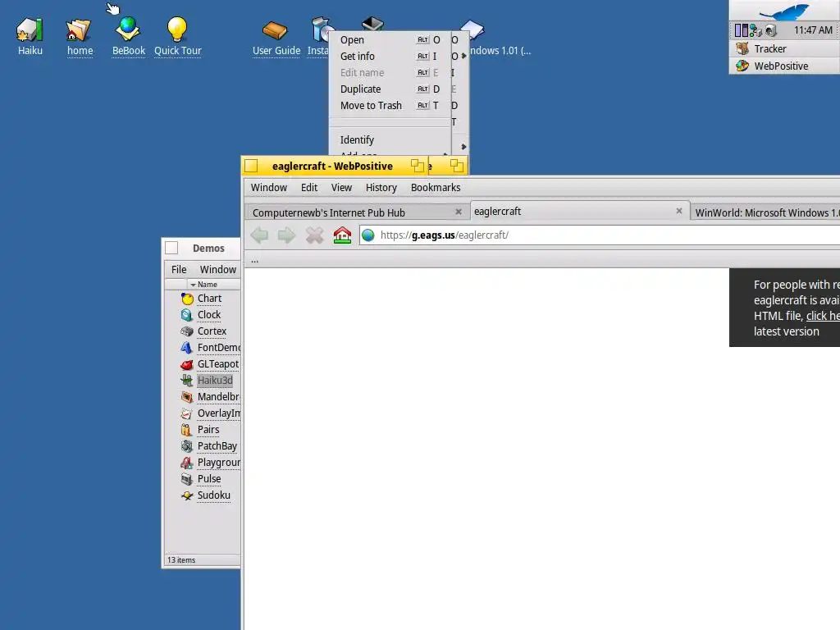
Task: Click the globe site icon in URL bar
Action: click(368, 235)
